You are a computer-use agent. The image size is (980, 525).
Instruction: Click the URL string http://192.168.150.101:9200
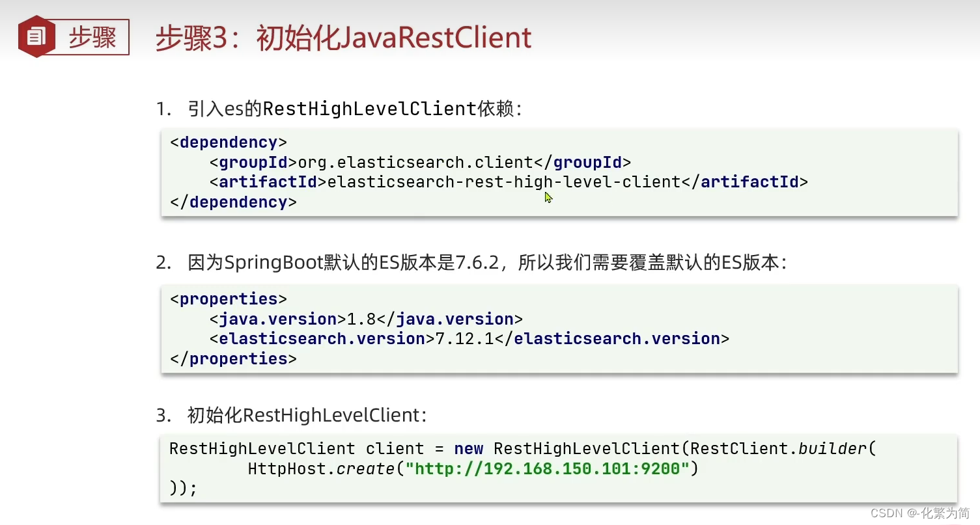tap(548, 468)
